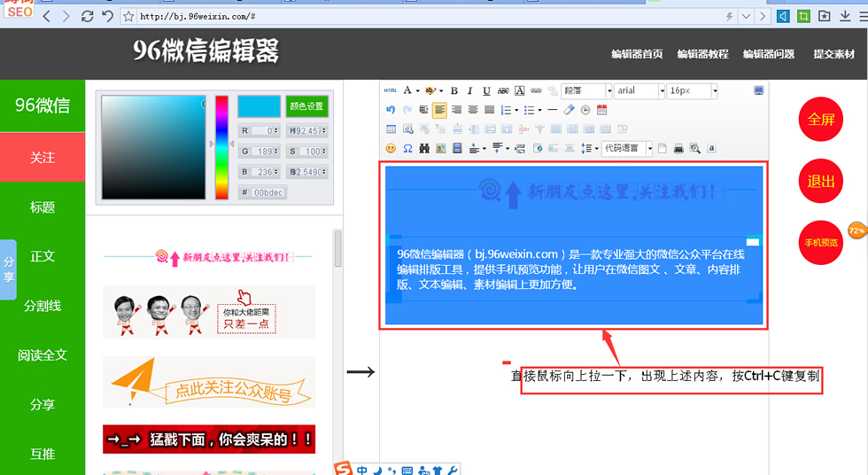Image resolution: width=868 pixels, height=475 pixels.
Task: Open 编辑器问题 in top navigation
Action: point(769,54)
